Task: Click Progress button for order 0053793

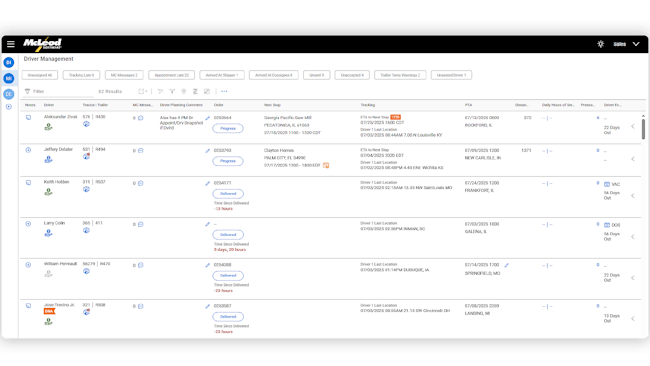Action: tap(228, 161)
